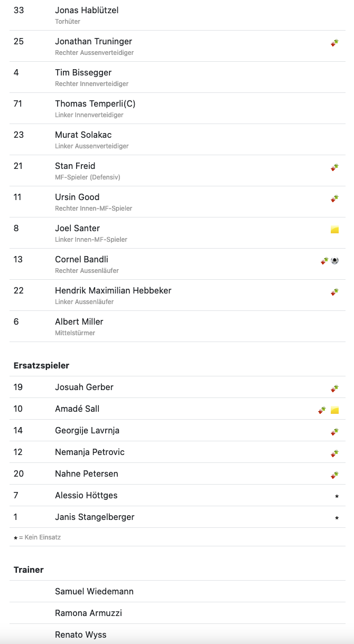Click the asterisk beside Janis Stangelberger
Image resolution: width=354 pixels, height=644 pixels.
337,519
